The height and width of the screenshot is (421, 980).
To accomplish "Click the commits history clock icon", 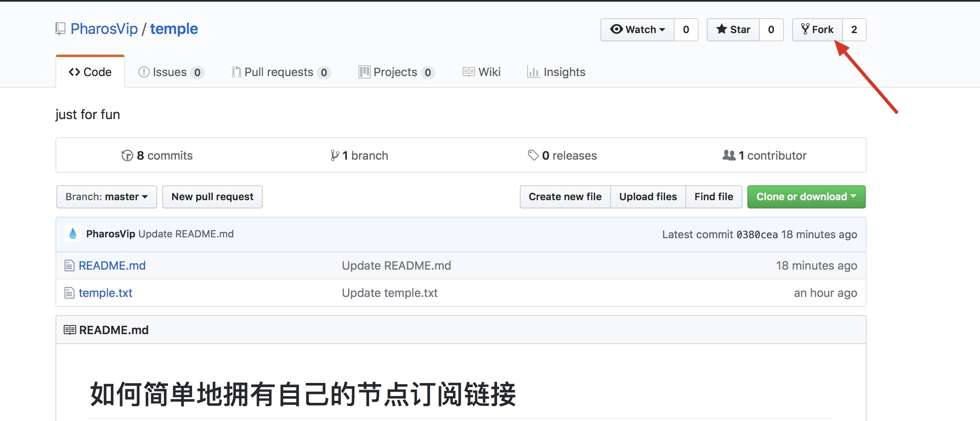I will point(127,155).
